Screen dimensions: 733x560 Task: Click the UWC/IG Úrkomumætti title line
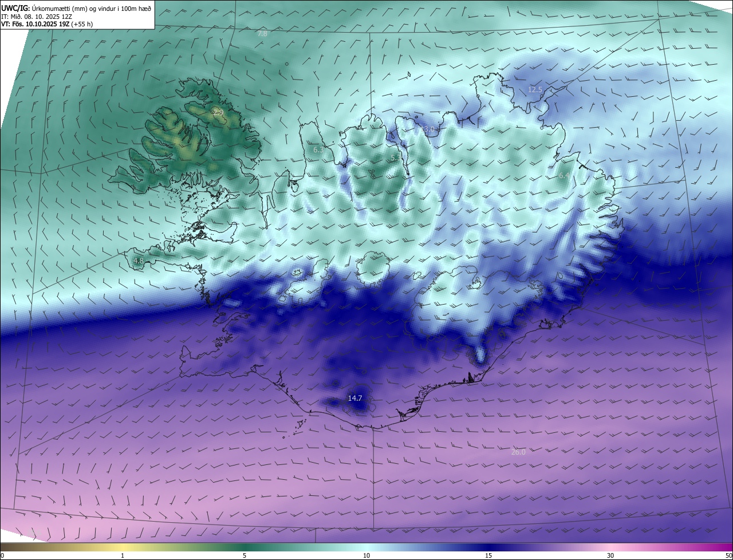click(76, 8)
